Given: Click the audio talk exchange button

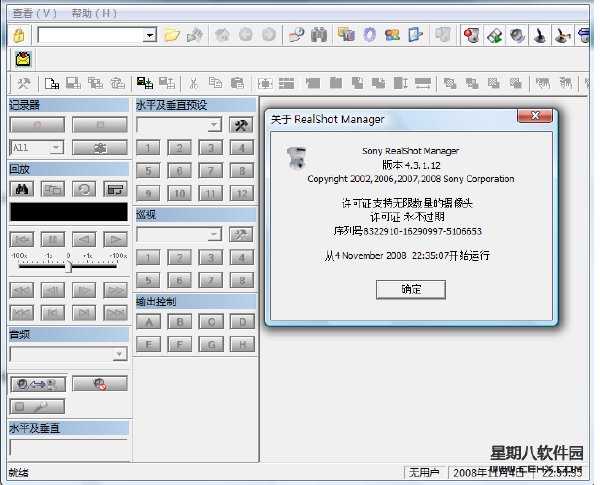Looking at the screenshot, I should [38, 384].
